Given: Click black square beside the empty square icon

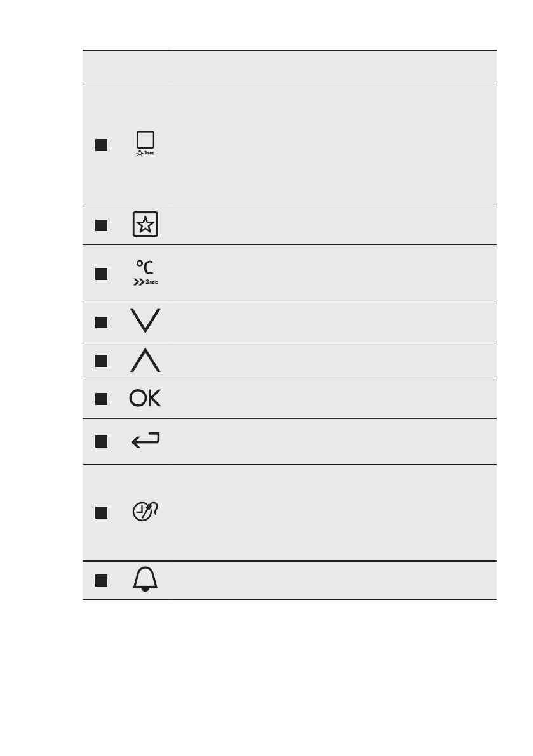Looking at the screenshot, I should 100,145.
